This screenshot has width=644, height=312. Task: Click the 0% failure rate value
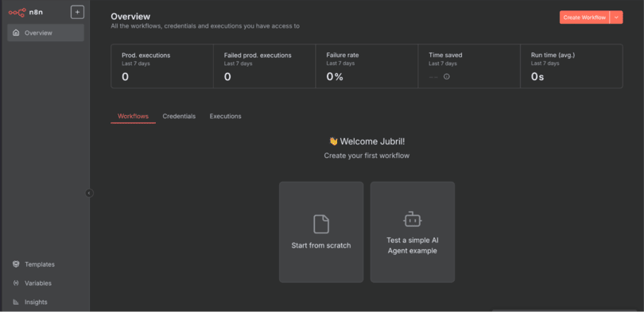click(335, 77)
